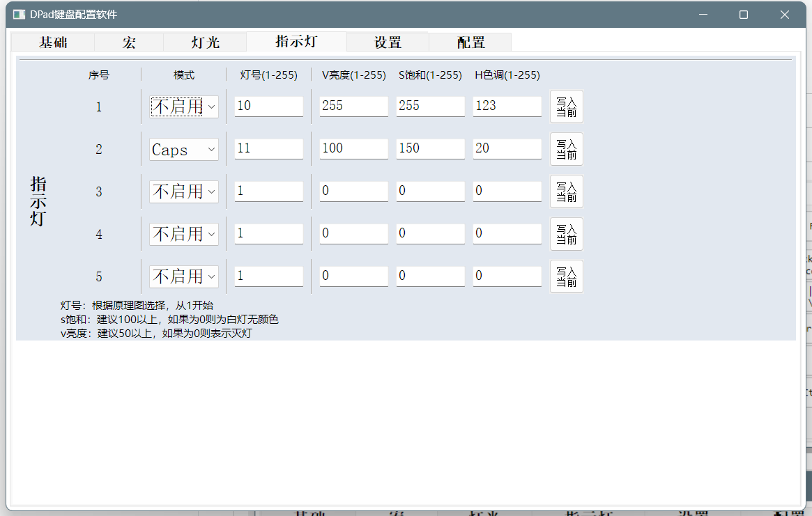Click the row 4 灯号 input field

[269, 233]
